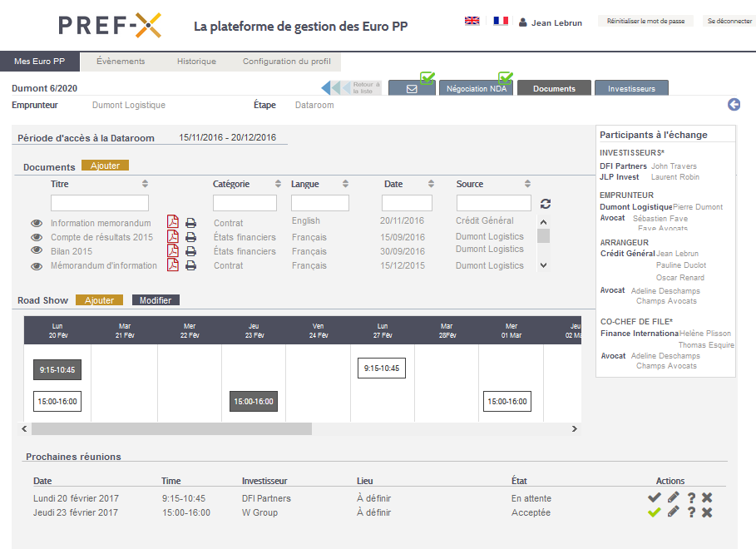Open PDF of Bilan 2015
Viewport: 756px width, 549px height.
(x=173, y=250)
